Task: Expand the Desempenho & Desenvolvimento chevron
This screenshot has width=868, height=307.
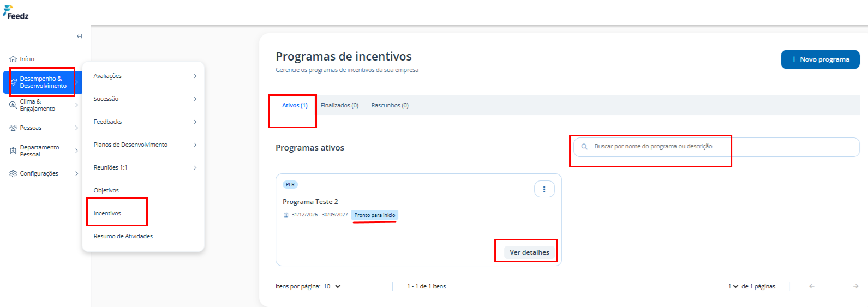Action: coord(77,82)
